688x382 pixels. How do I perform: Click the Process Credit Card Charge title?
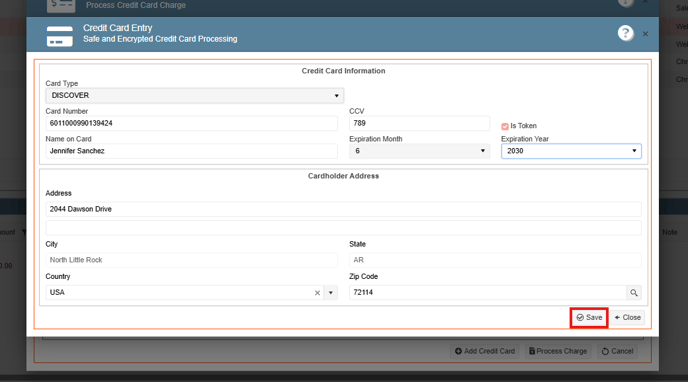tap(136, 5)
